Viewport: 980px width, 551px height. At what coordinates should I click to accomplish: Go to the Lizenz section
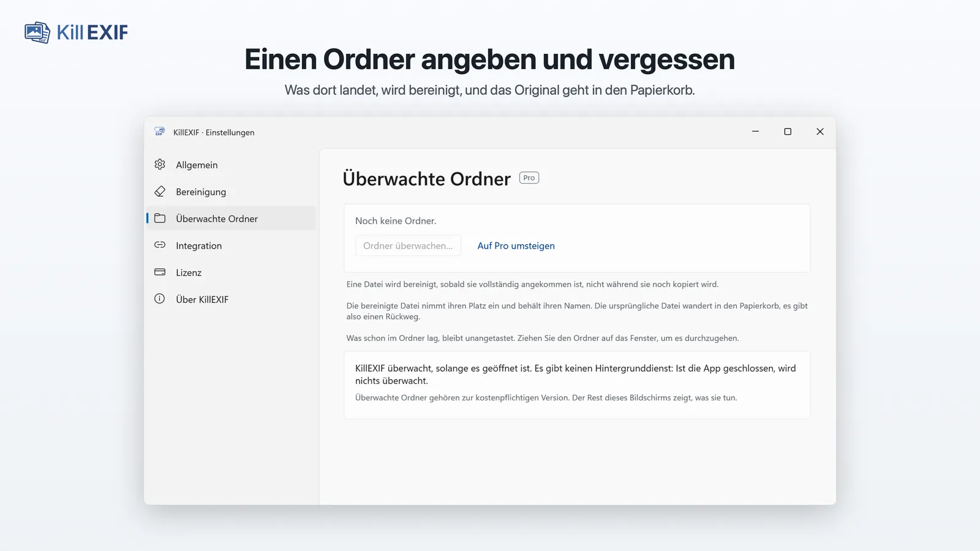click(232, 272)
